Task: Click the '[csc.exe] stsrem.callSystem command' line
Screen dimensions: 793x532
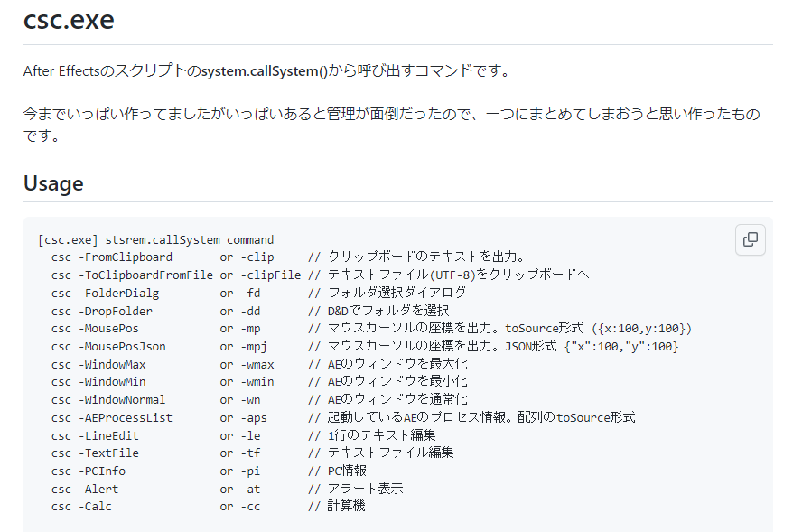Action: pyautogui.click(x=155, y=239)
